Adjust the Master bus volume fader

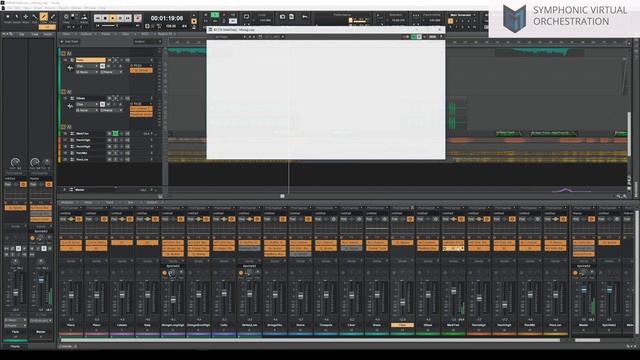pos(584,290)
